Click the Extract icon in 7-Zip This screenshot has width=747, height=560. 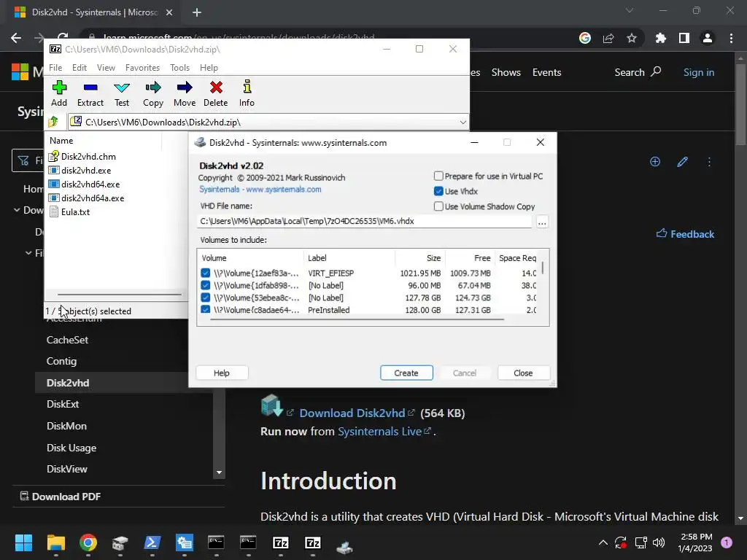[90, 93]
